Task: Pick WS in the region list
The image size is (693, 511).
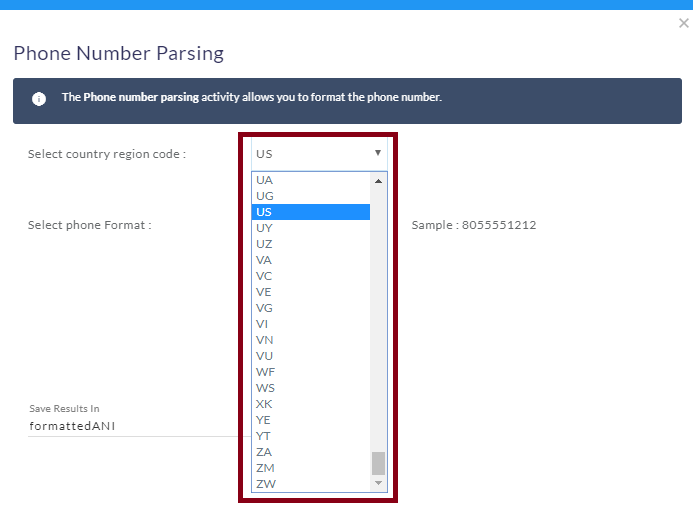Action: click(311, 388)
